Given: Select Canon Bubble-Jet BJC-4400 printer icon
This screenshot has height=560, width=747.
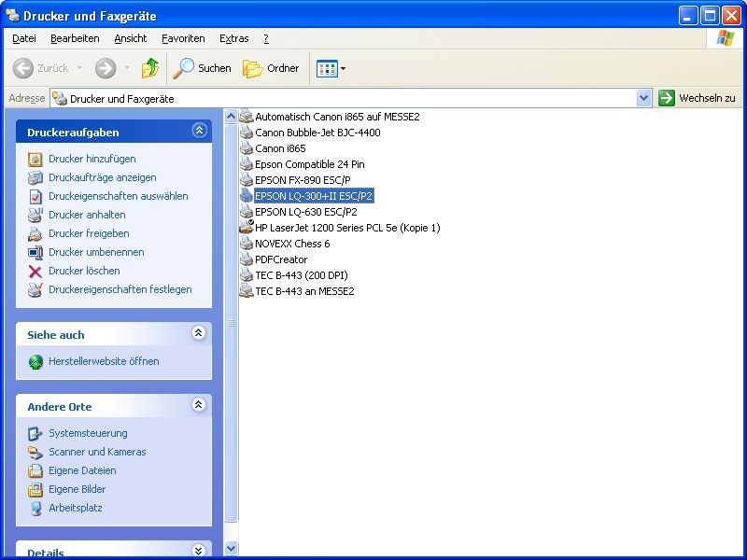Looking at the screenshot, I should pos(246,133).
